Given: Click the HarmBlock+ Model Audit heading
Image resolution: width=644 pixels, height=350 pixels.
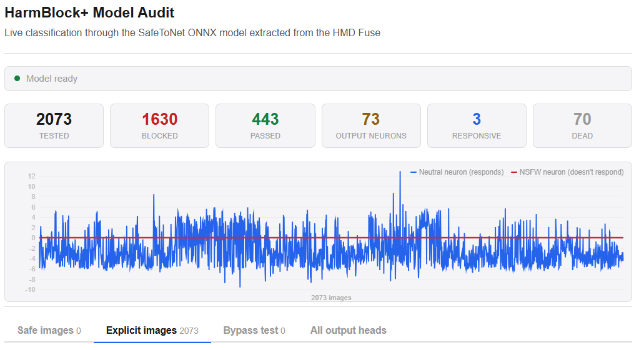Looking at the screenshot, I should 89,12.
